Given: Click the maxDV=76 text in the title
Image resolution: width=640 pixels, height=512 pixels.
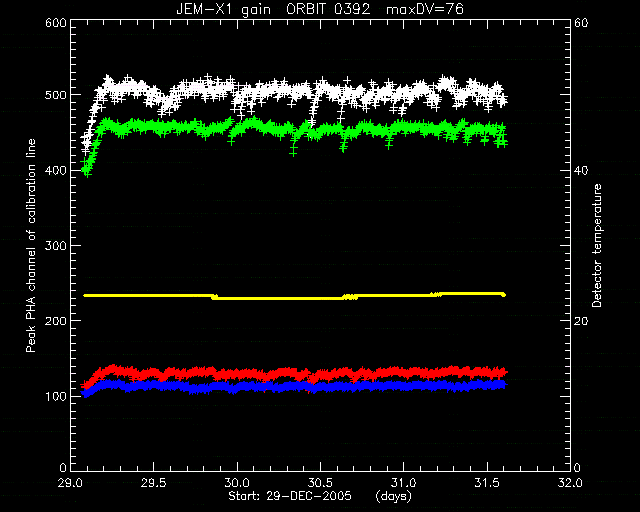Looking at the screenshot, I should (425, 9).
